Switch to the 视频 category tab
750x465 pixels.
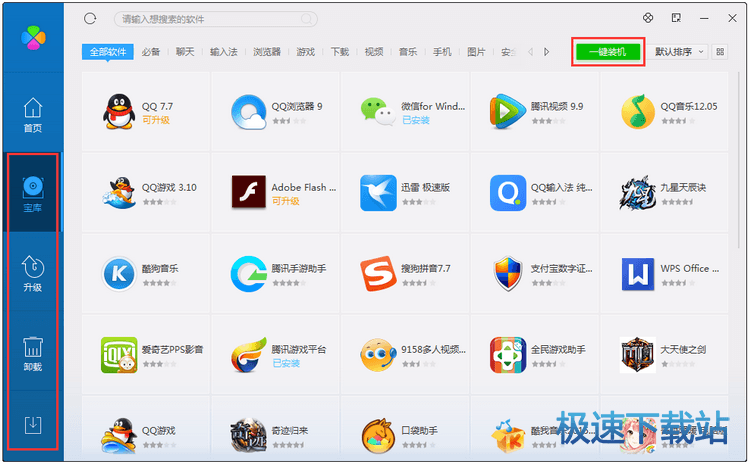click(374, 52)
